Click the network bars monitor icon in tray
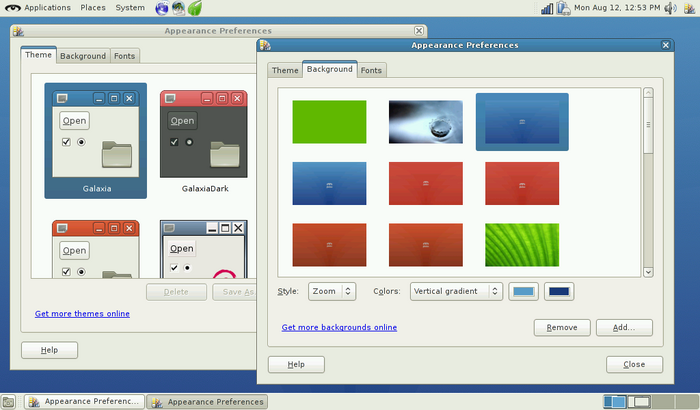Image resolution: width=700 pixels, height=410 pixels. (x=547, y=8)
